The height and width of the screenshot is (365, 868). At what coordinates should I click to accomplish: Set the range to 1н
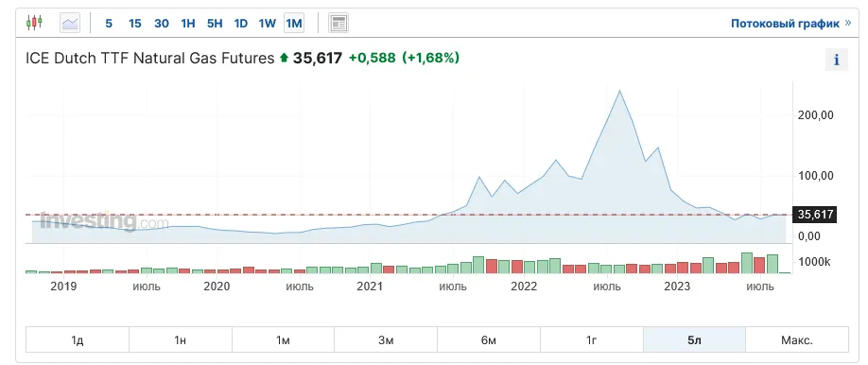181,339
